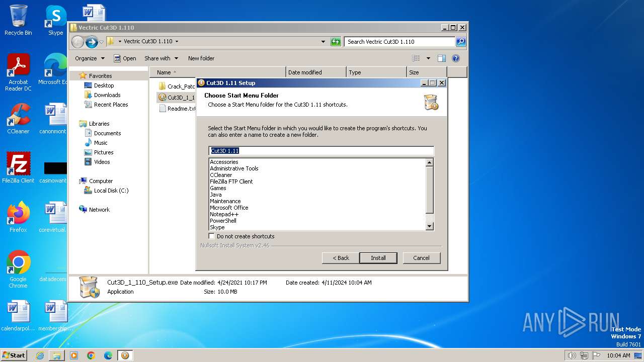The width and height of the screenshot is (644, 362).
Task: Launch Firefox desktop shortcut
Action: tap(18, 217)
